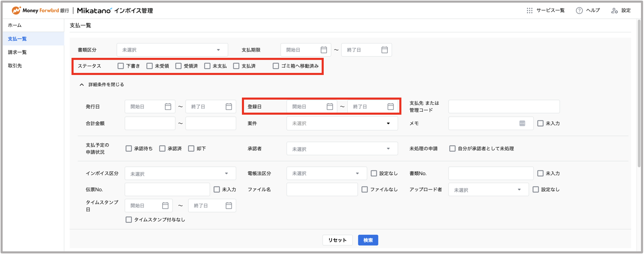Open calendar for 支払期限 終了日
The height and width of the screenshot is (254, 644).
[x=385, y=50]
